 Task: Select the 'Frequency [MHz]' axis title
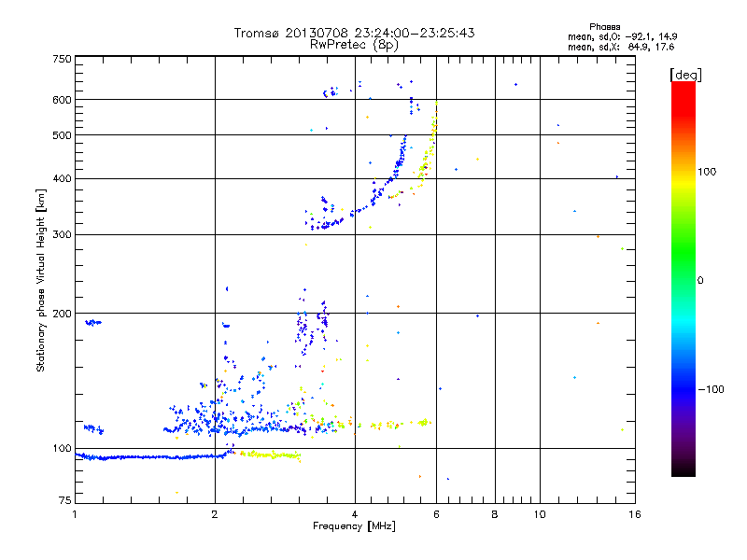(x=354, y=526)
